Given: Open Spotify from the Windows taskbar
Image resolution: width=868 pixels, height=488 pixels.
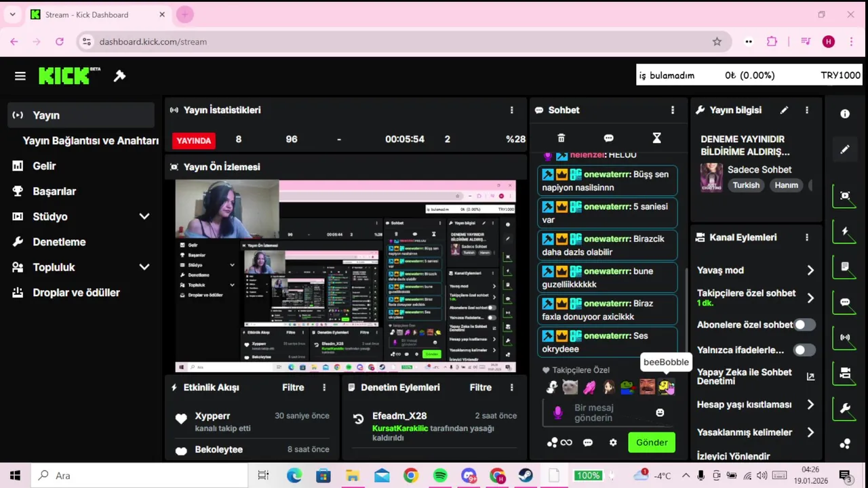Looking at the screenshot, I should pos(440,476).
